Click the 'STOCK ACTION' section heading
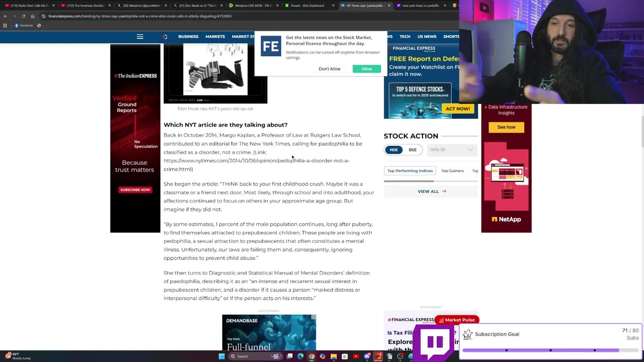 tap(411, 136)
